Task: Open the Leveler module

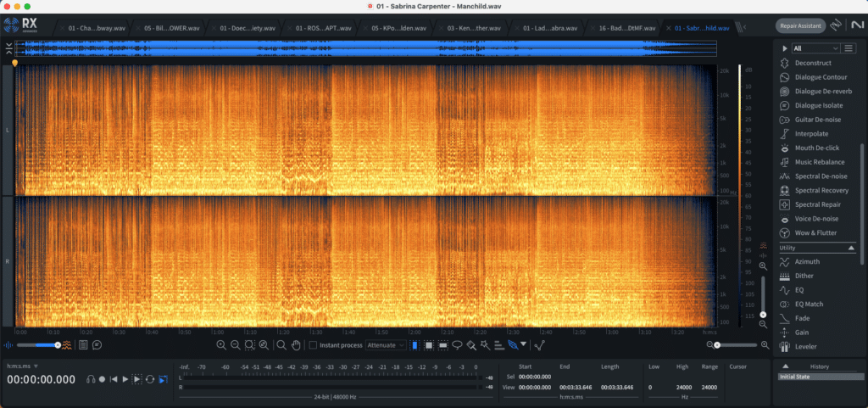Action: pos(808,347)
